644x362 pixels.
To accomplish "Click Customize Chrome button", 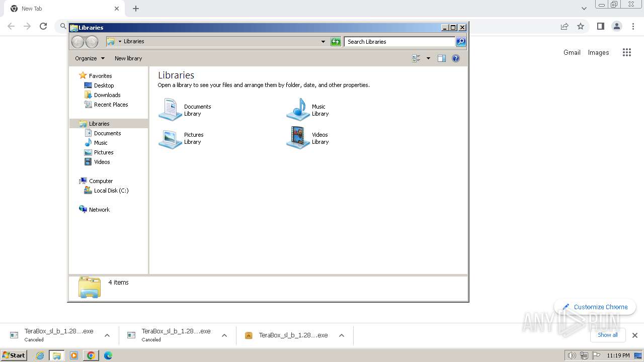I will (595, 307).
